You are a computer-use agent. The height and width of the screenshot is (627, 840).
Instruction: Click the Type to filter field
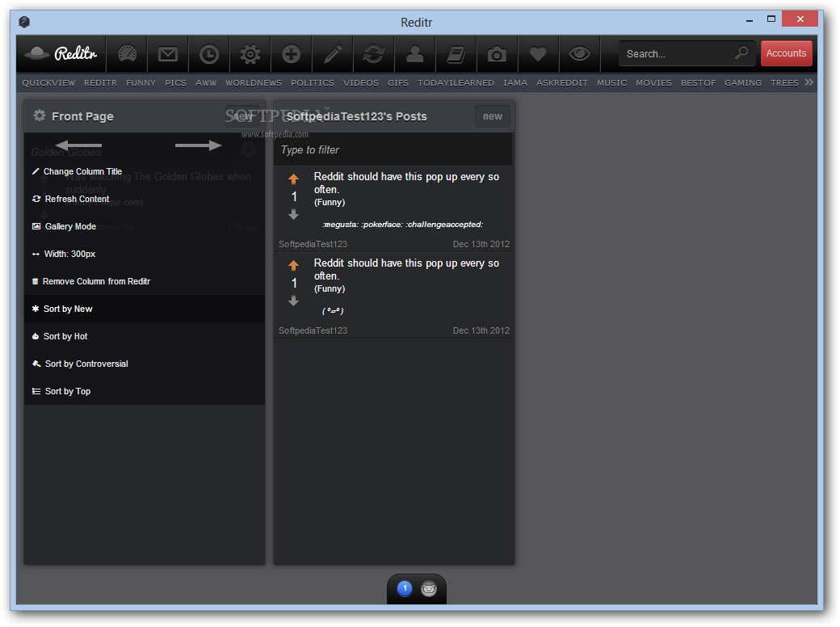point(393,150)
